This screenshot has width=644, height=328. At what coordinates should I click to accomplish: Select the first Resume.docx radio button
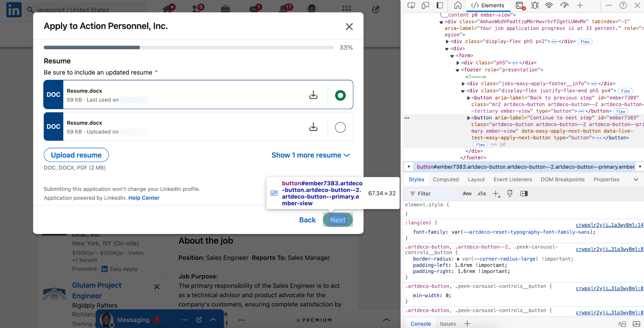(x=340, y=95)
